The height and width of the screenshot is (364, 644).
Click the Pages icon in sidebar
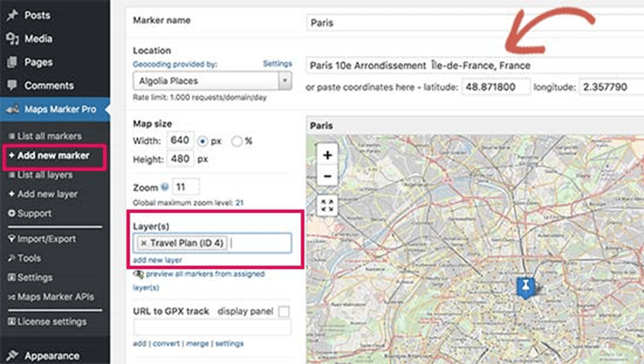click(12, 62)
